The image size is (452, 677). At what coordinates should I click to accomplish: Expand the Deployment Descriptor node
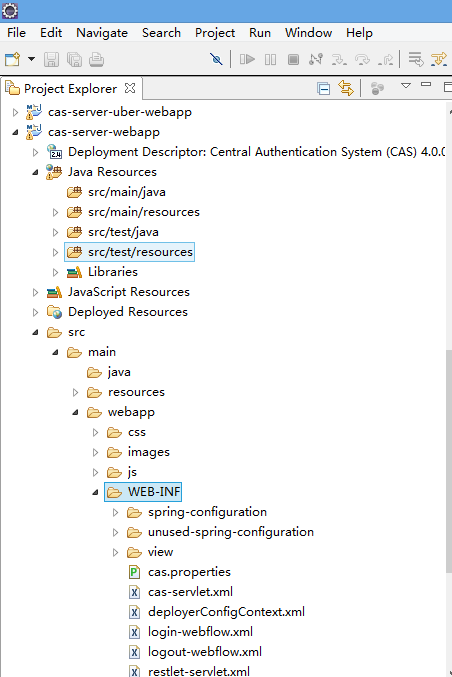tap(35, 152)
